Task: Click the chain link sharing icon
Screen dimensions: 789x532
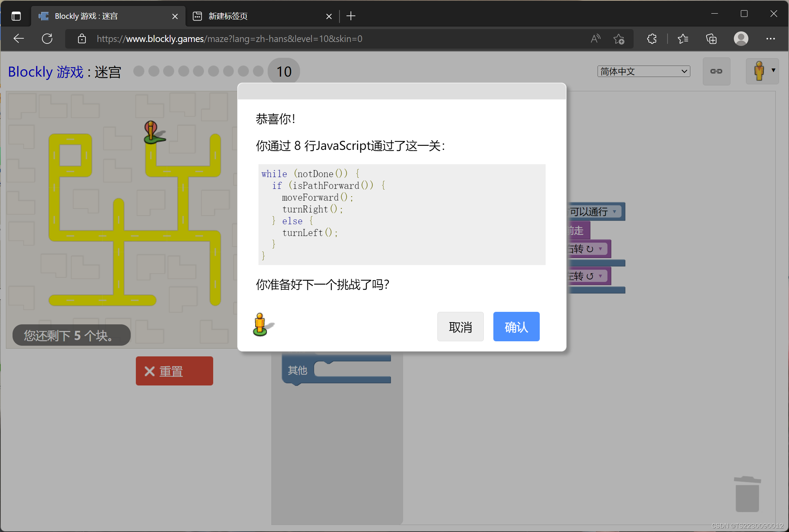Action: (x=716, y=71)
